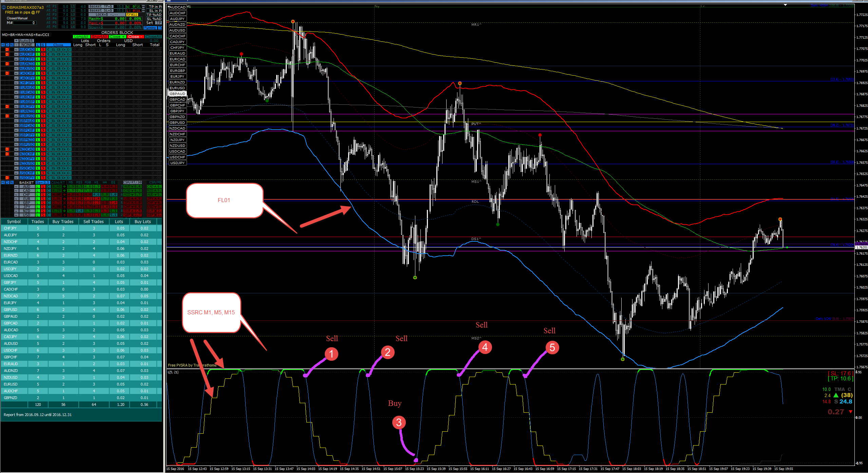This screenshot has width=868, height=473.
Task: Click the CL close-longs icon for CADCHF
Action: tap(54, 73)
